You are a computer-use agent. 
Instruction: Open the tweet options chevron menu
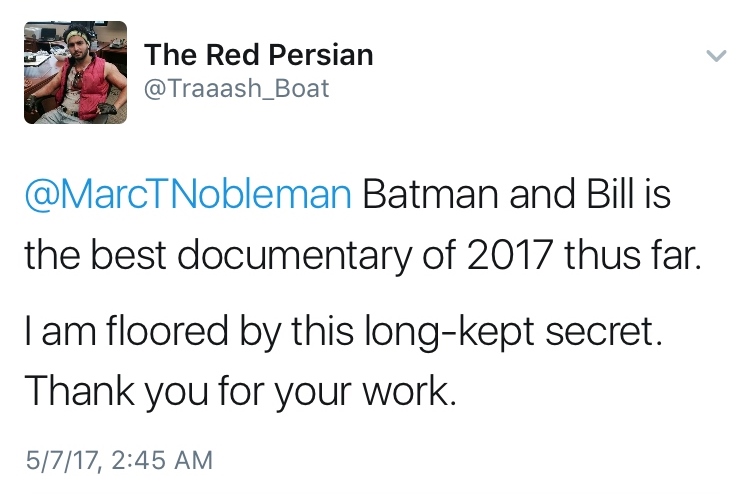(715, 57)
